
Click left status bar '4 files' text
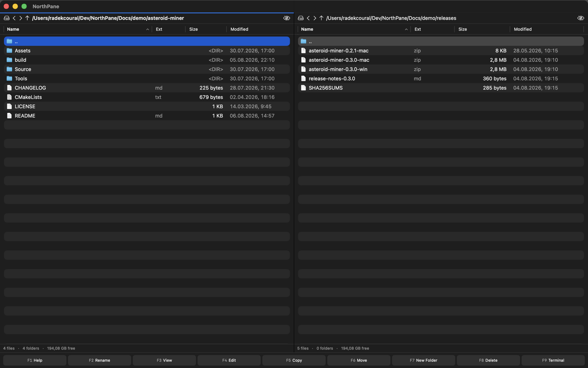(x=9, y=348)
